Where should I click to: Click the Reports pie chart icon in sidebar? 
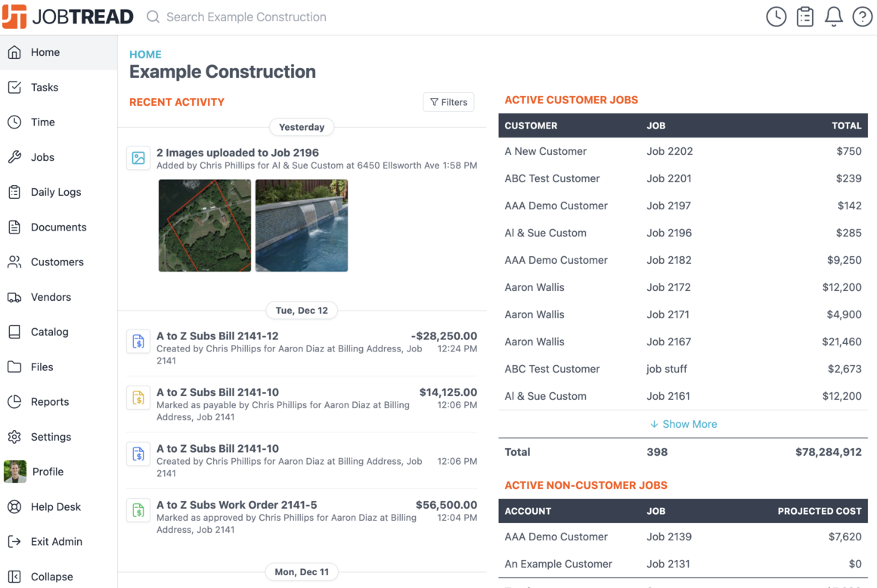coord(14,401)
